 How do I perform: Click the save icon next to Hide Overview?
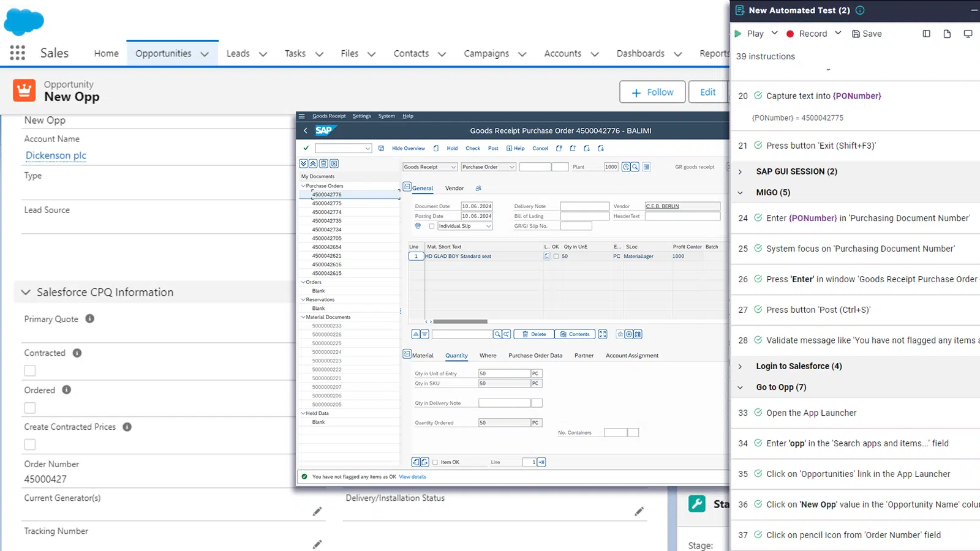381,148
